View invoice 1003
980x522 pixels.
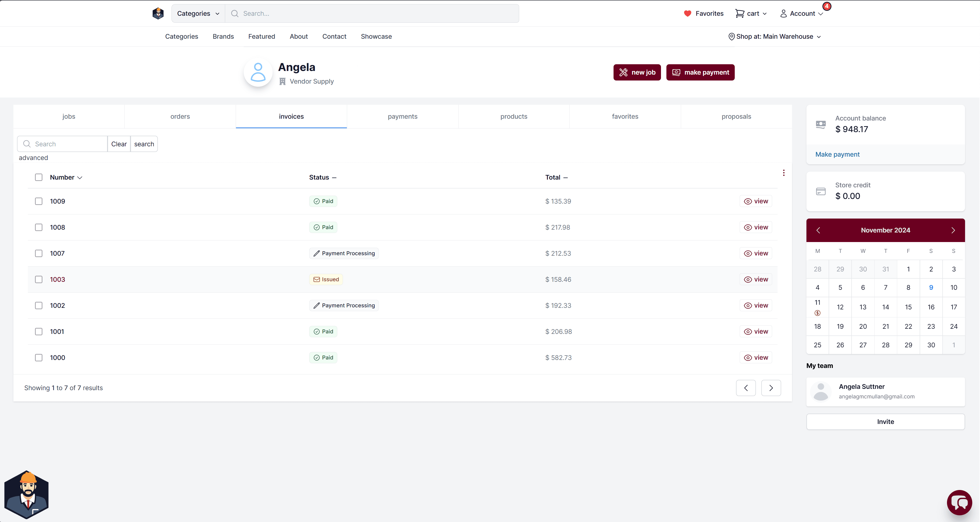coord(756,279)
